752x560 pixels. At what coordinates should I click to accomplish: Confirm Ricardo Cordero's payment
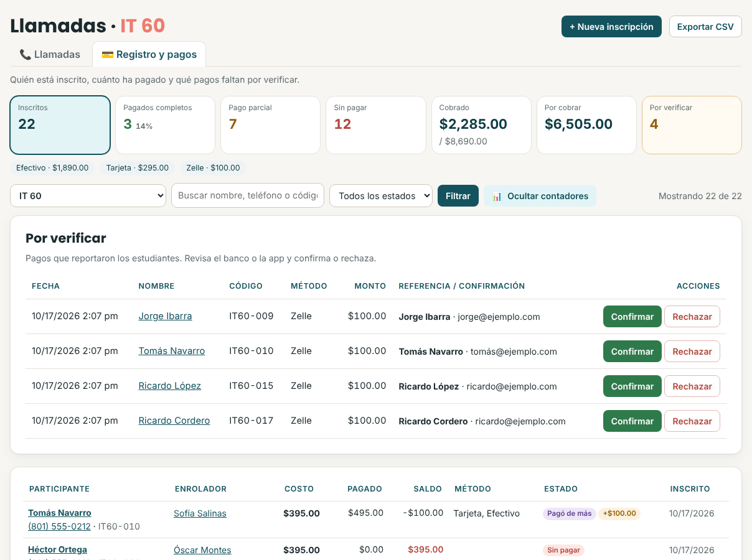pos(632,421)
